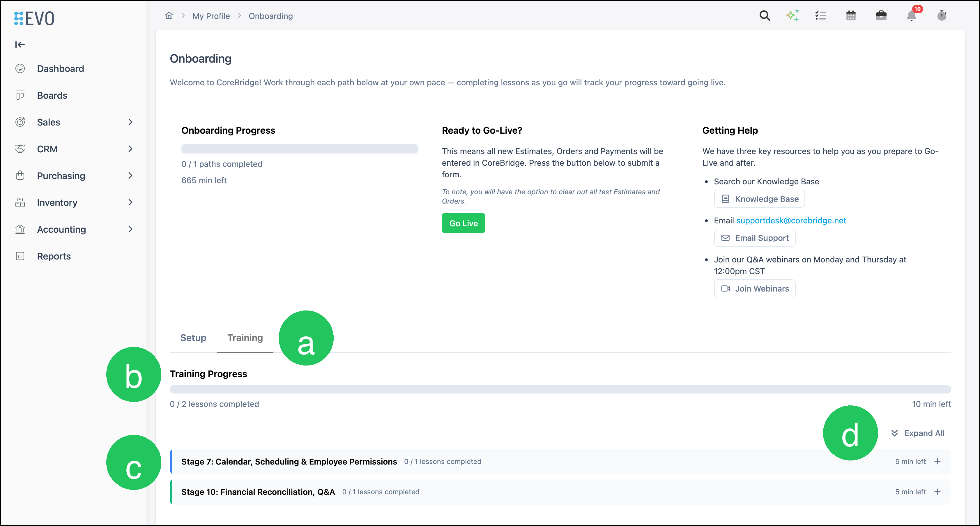
Task: Open the briefcase icon in header
Action: click(x=881, y=16)
